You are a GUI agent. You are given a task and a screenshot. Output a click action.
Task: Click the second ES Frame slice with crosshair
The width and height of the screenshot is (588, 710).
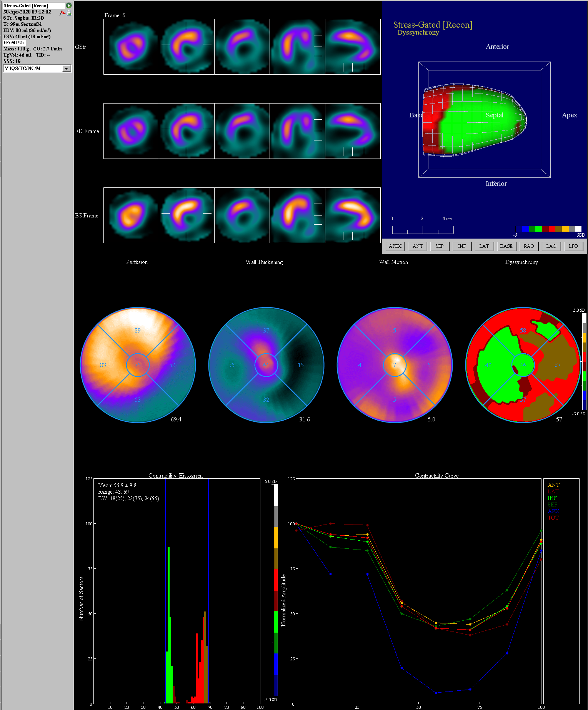click(x=187, y=215)
